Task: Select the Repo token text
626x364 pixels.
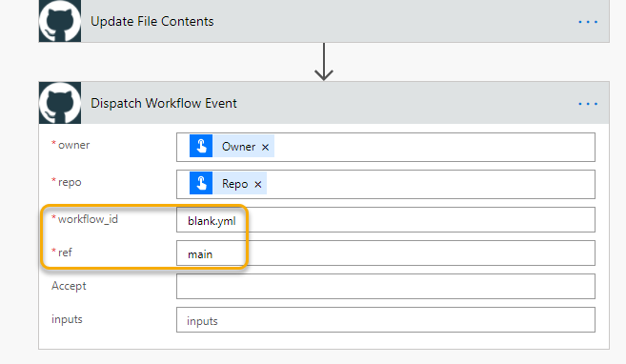Action: click(x=234, y=184)
